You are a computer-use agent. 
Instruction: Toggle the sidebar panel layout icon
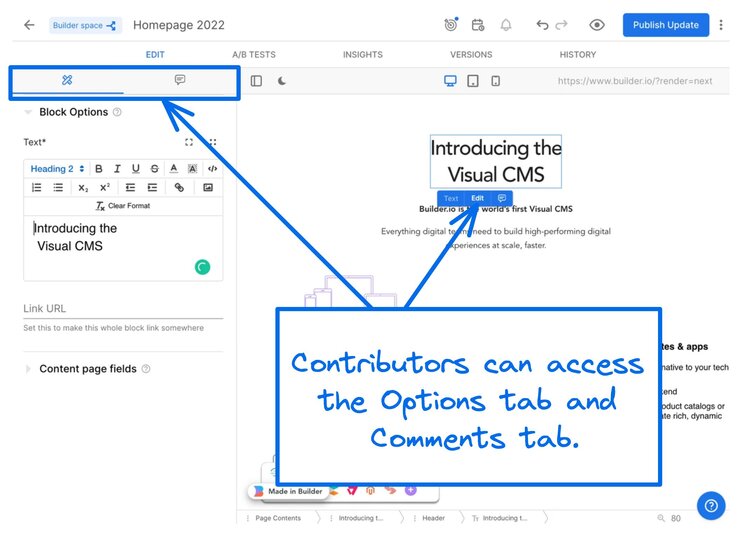coord(256,81)
